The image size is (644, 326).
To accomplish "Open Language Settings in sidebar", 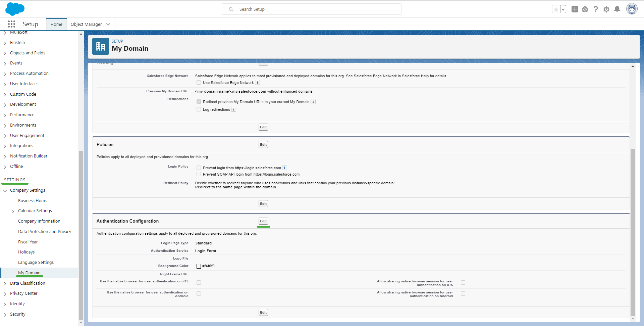I will (36, 263).
